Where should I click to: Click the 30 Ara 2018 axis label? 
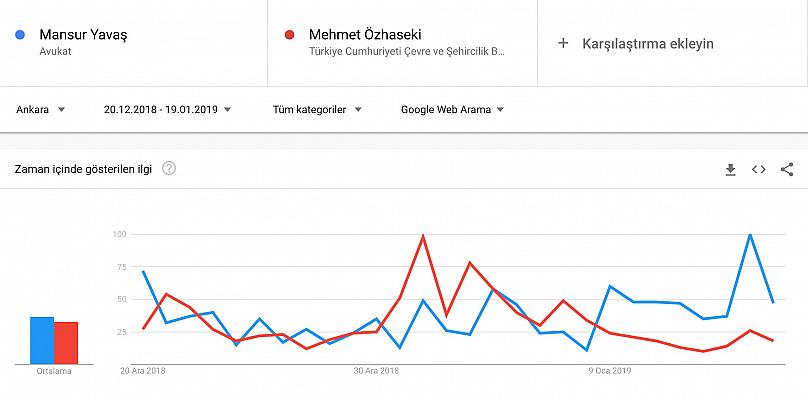376,370
